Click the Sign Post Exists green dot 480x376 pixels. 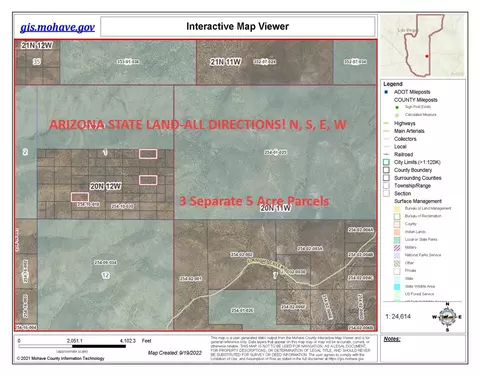pyautogui.click(x=397, y=107)
